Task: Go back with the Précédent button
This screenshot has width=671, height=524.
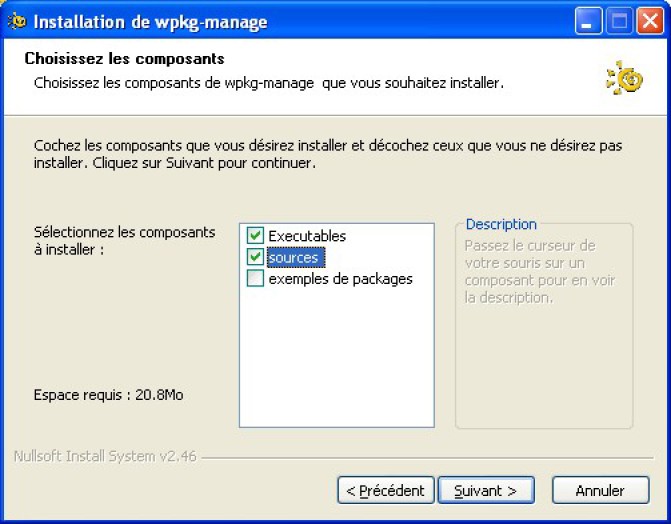Action: click(386, 491)
